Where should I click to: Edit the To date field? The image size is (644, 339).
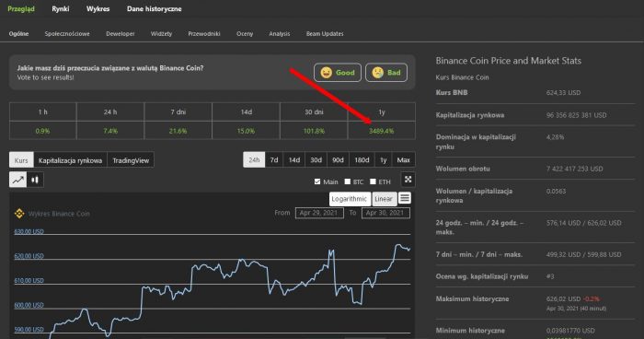click(x=385, y=213)
